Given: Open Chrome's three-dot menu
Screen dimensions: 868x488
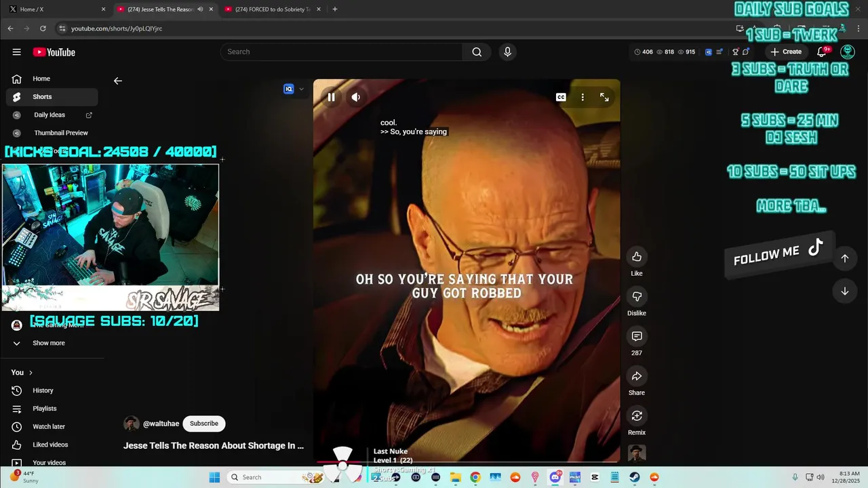Looking at the screenshot, I should click(x=859, y=28).
